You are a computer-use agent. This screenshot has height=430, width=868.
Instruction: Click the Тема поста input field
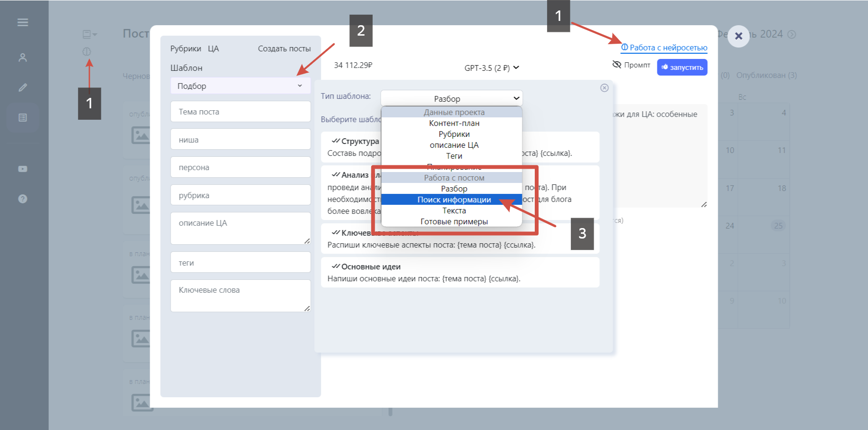[241, 112]
